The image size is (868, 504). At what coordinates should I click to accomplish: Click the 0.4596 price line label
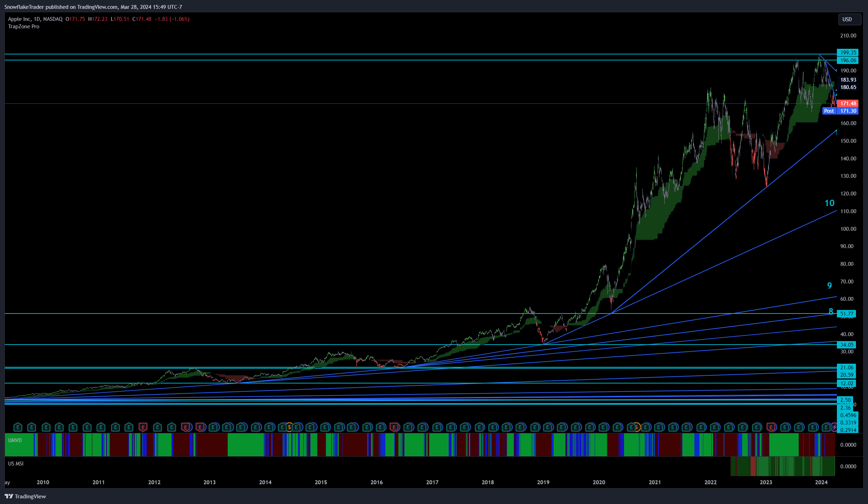[x=847, y=415]
